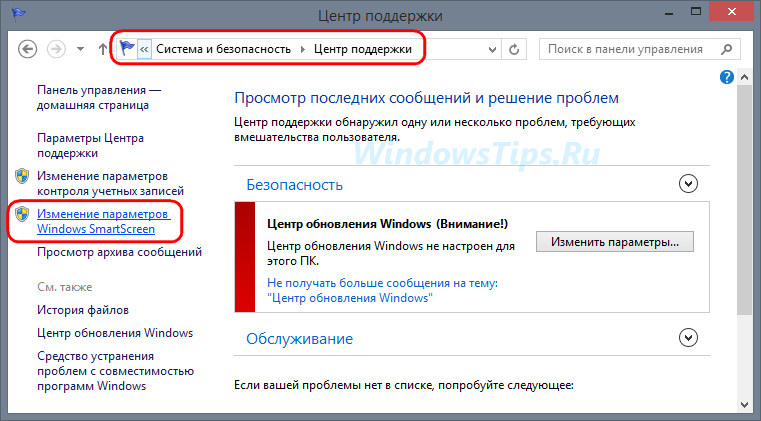
Task: Click the 'Изменить параметры...' button
Action: click(x=615, y=242)
